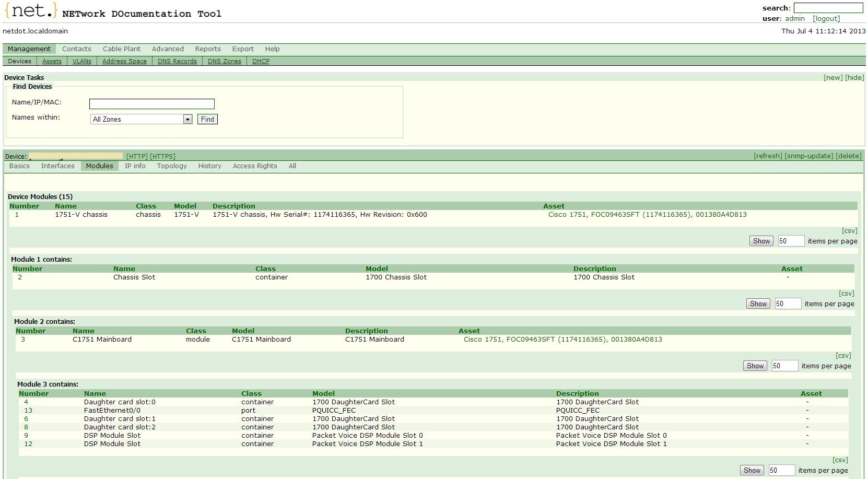Screen dimensions: 868x479
Task: Open the Export menu
Action: pos(243,49)
